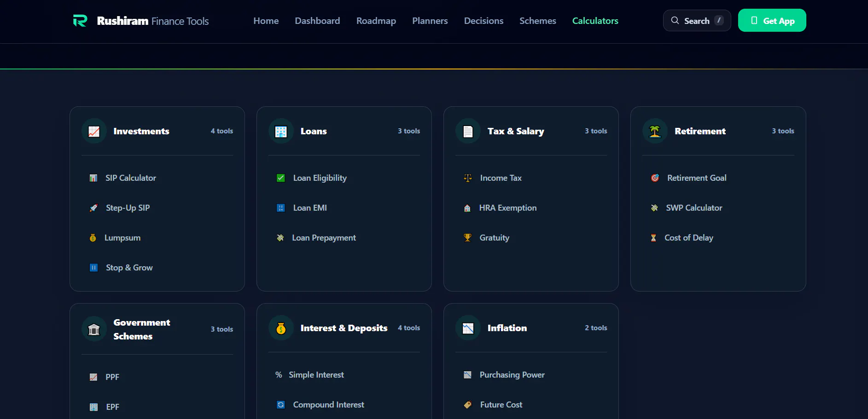Open the Dashboard nav item
Image resolution: width=868 pixels, height=419 pixels.
pyautogui.click(x=317, y=21)
